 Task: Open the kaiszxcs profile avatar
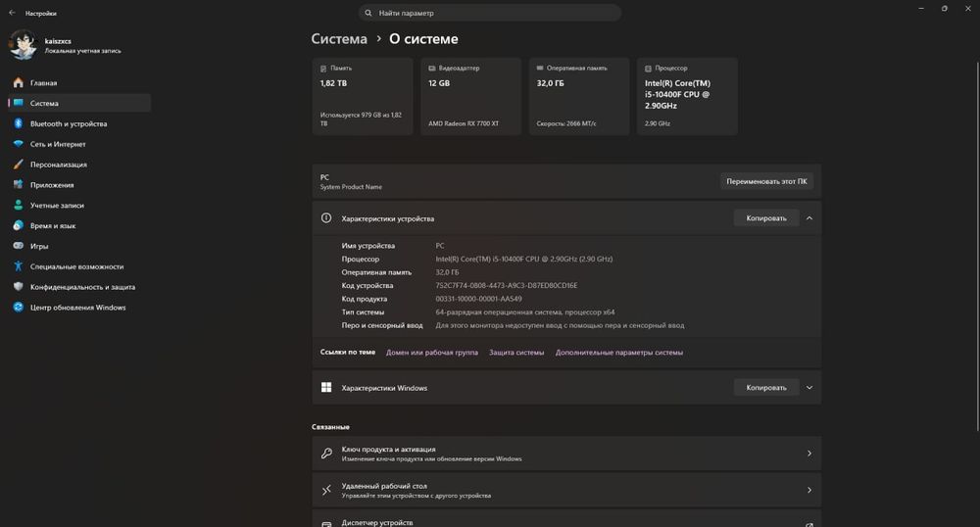tap(24, 45)
